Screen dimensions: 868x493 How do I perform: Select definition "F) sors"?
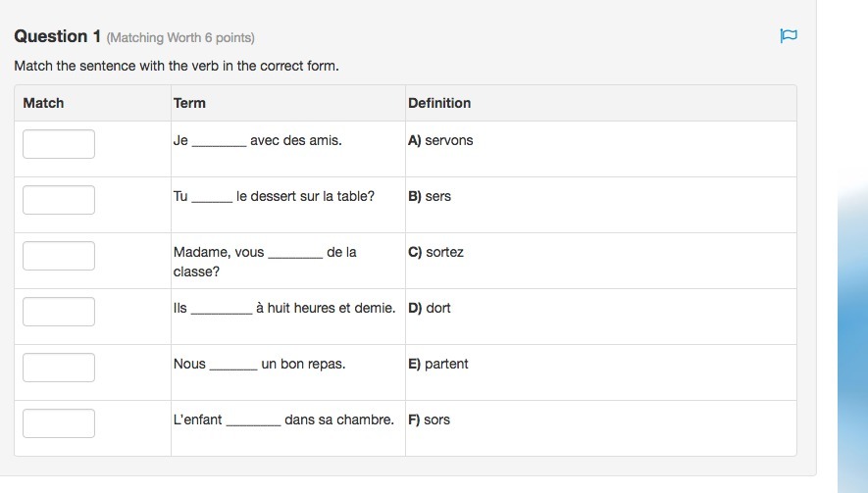pos(430,419)
